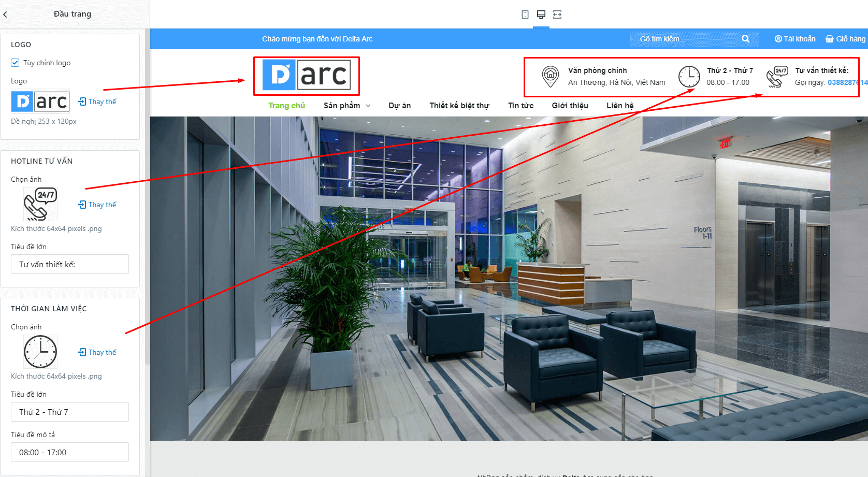The image size is (868, 477).
Task: Click Thay thế for hotline image
Action: pos(97,205)
